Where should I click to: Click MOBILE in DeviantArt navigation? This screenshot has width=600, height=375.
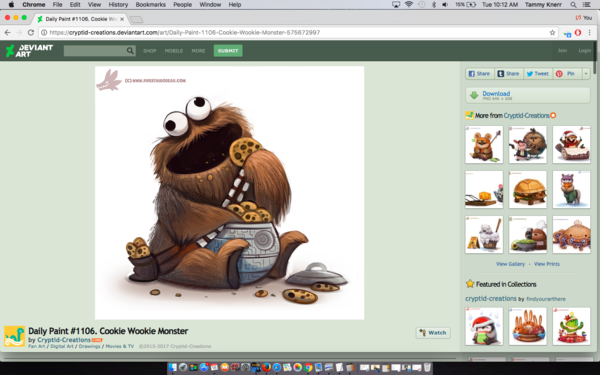(174, 51)
